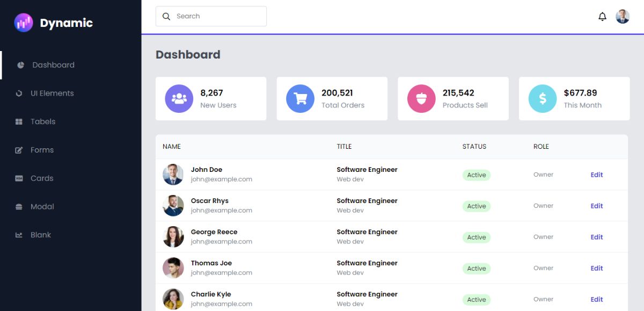Image resolution: width=644 pixels, height=311 pixels.
Task: Click Active badge in George Reece row
Action: click(477, 237)
